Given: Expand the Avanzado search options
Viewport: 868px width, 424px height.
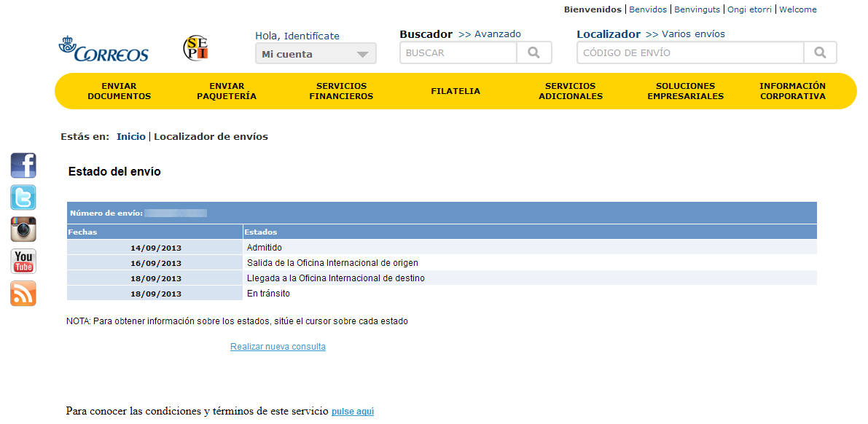Looking at the screenshot, I should 497,34.
